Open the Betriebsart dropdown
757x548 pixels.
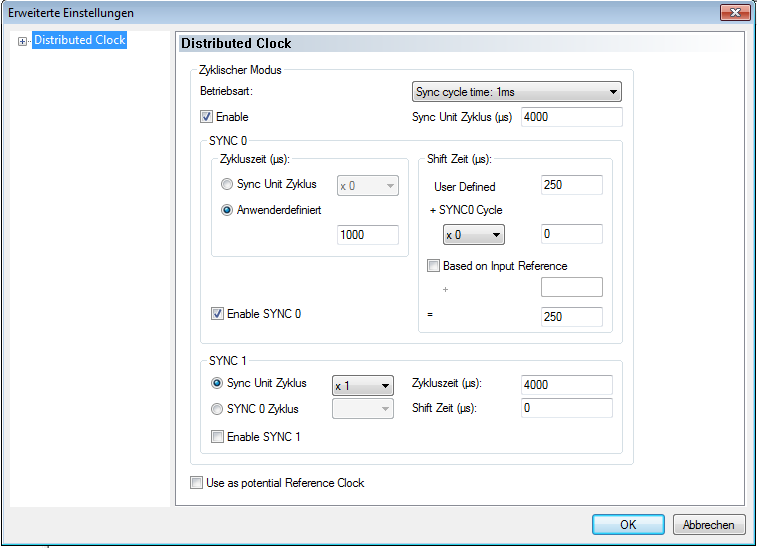517,92
